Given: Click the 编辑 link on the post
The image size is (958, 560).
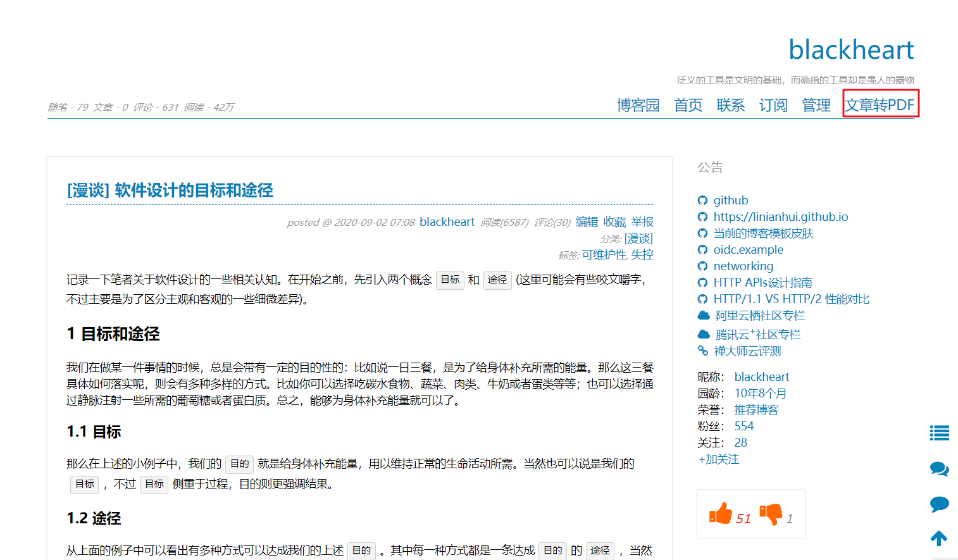Looking at the screenshot, I should click(587, 221).
